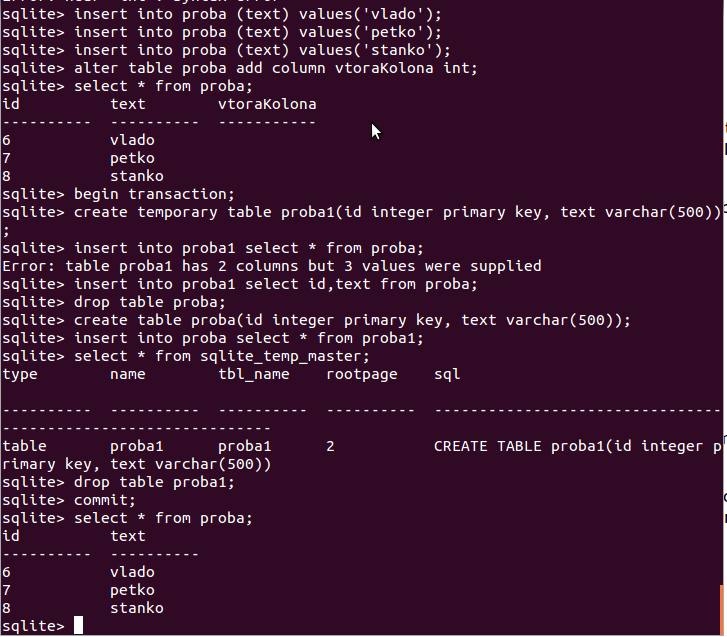Viewport: 727px width, 637px height.
Task: Click the 'alter table proba add column' line
Action: (x=240, y=68)
